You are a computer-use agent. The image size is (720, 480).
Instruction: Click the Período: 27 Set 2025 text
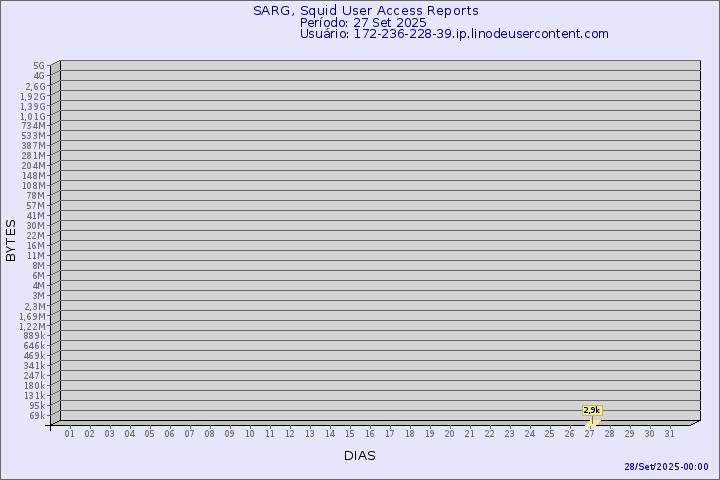click(x=363, y=22)
